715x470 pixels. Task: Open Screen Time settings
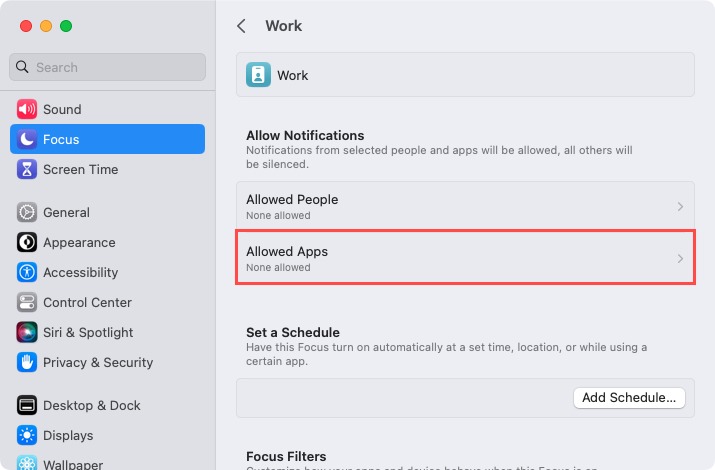107,169
